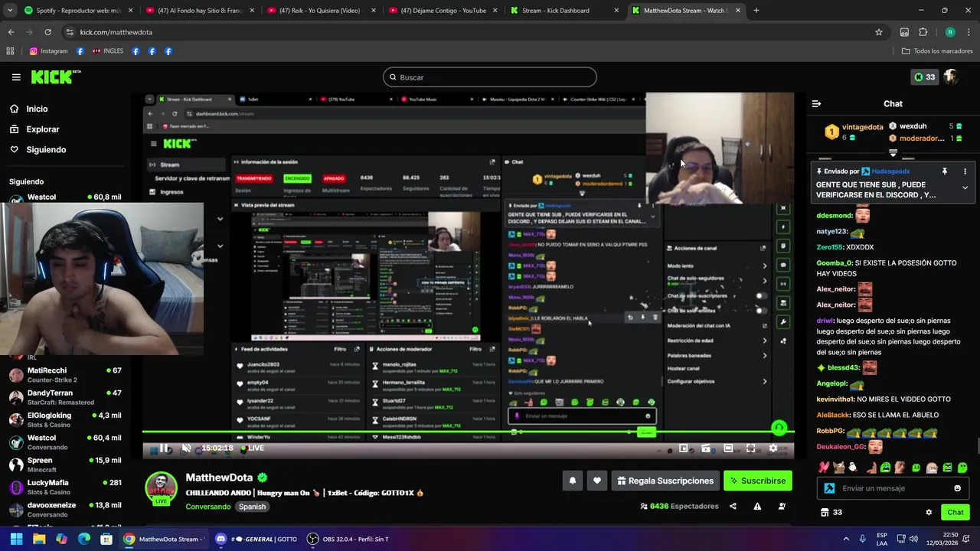Reload the page

47,32
